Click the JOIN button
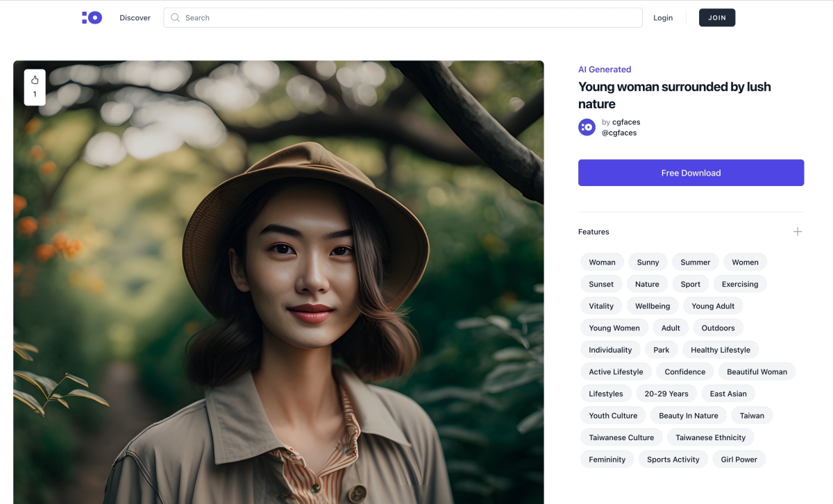The height and width of the screenshot is (504, 833). click(x=717, y=18)
